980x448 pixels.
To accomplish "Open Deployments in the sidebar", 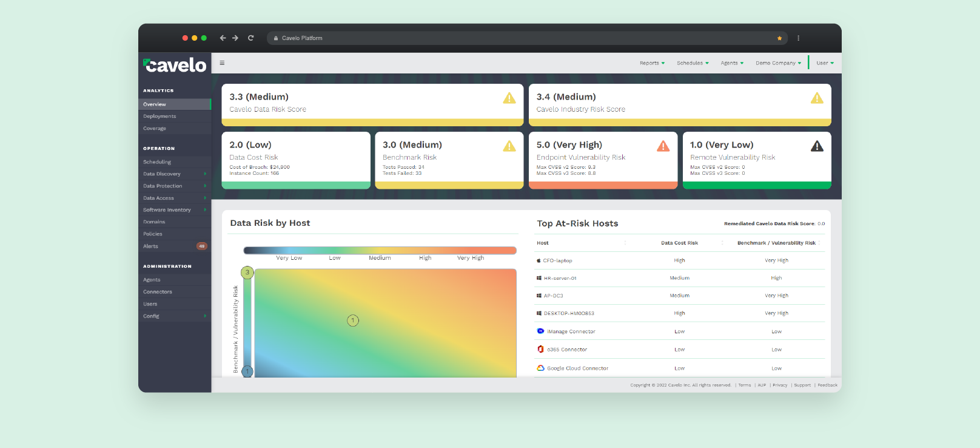I will 175,116.
